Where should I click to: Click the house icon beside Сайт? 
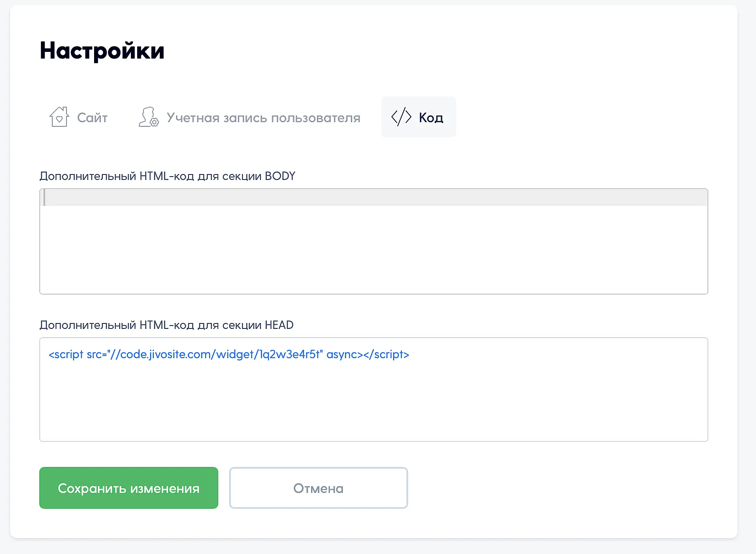point(59,117)
